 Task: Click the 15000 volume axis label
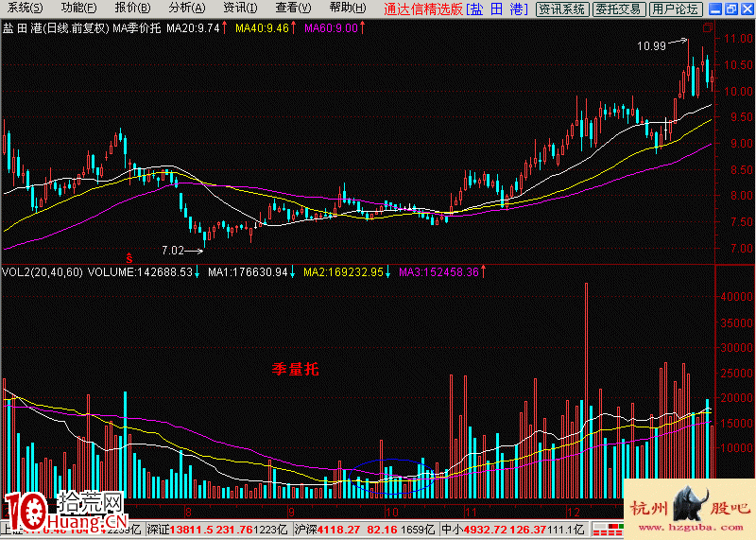(736, 424)
